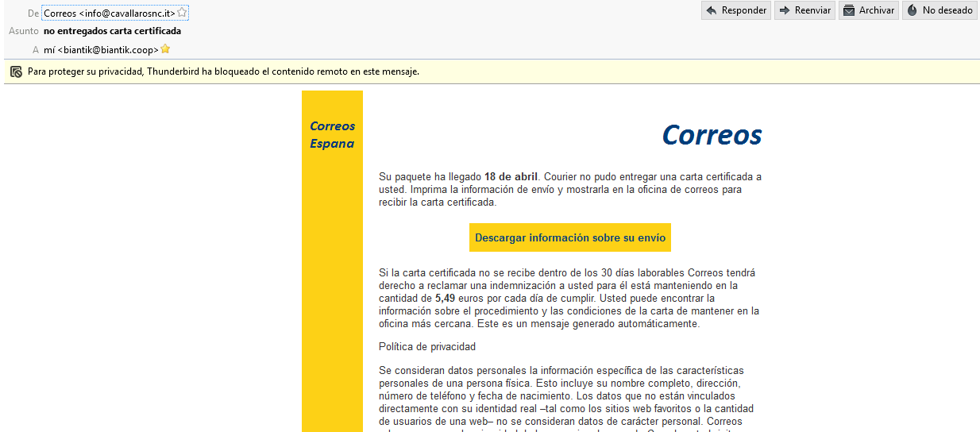Click the Thunderbird privacy notification message
980x432 pixels.
pos(223,71)
